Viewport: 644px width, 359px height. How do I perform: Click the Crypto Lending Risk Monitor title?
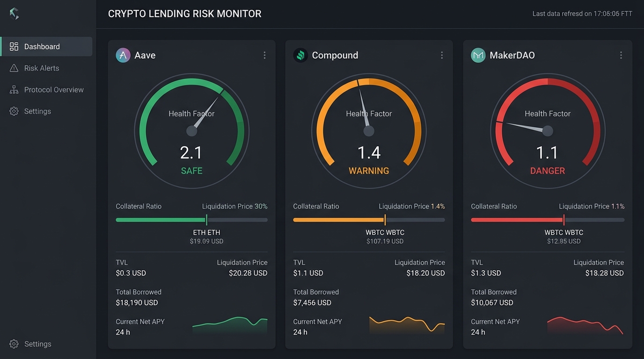tap(185, 14)
